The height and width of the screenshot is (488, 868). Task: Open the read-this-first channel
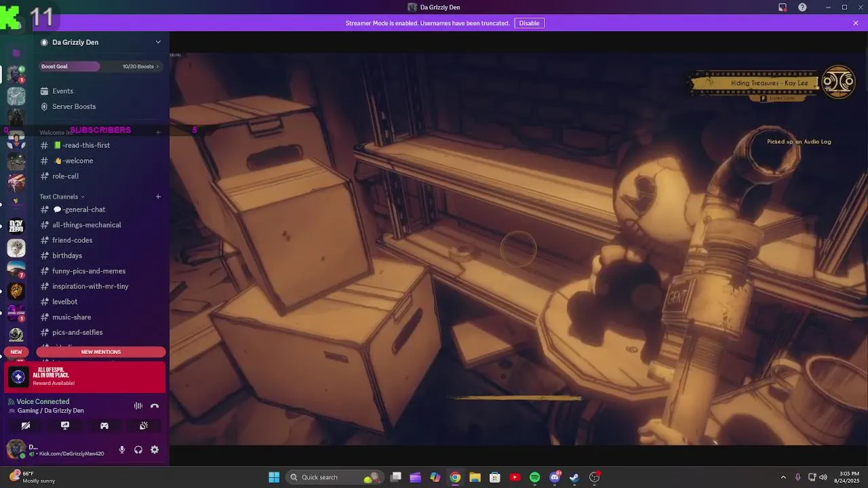tap(100, 145)
